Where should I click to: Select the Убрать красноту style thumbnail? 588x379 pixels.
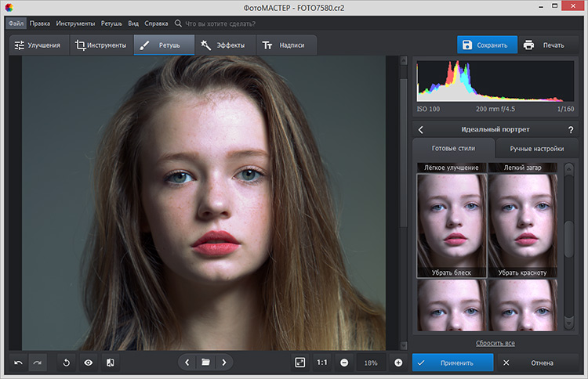coord(522,225)
